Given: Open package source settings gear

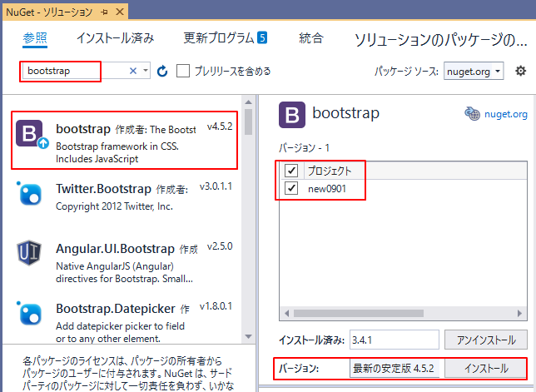Looking at the screenshot, I should click(521, 71).
